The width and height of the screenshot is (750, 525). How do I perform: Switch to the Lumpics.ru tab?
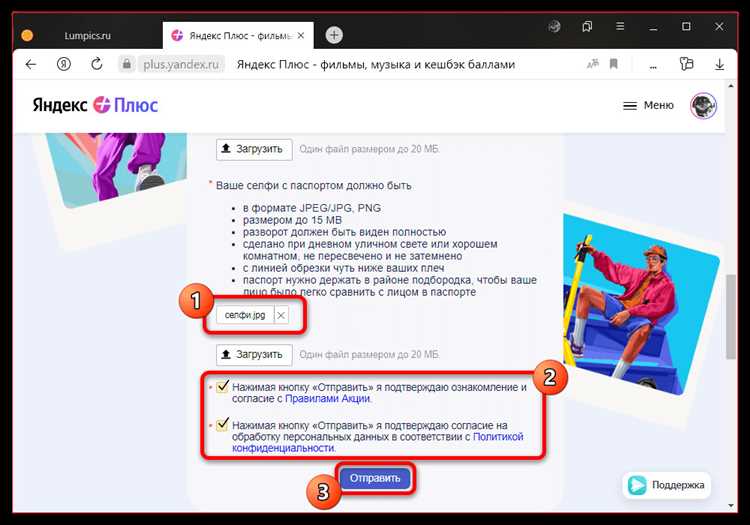pos(88,35)
